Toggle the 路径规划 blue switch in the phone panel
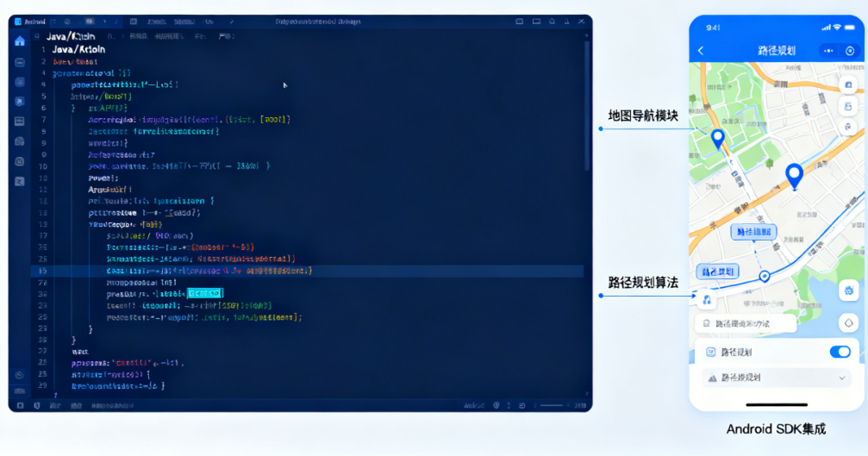Image resolution: width=868 pixels, height=456 pixels. click(840, 352)
